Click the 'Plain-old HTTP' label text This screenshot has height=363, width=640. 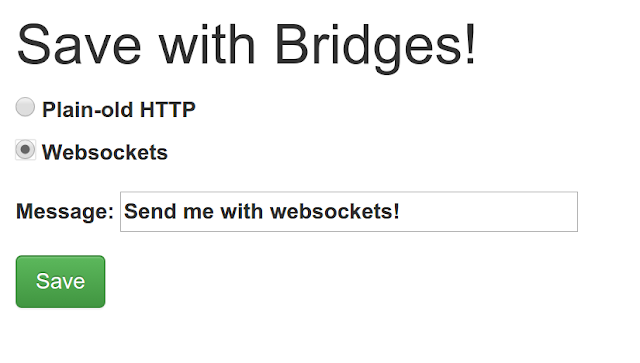[119, 110]
